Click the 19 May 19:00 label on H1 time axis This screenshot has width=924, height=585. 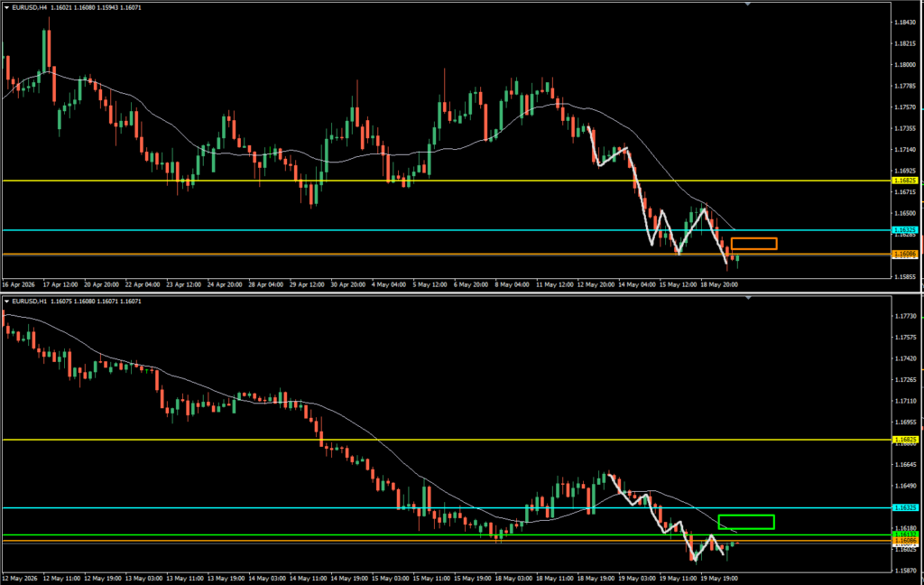(719, 579)
